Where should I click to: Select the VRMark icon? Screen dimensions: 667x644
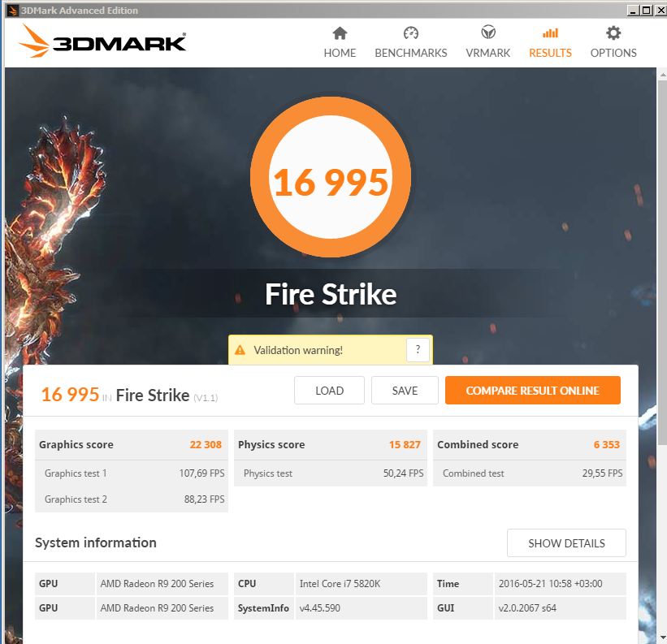[488, 32]
